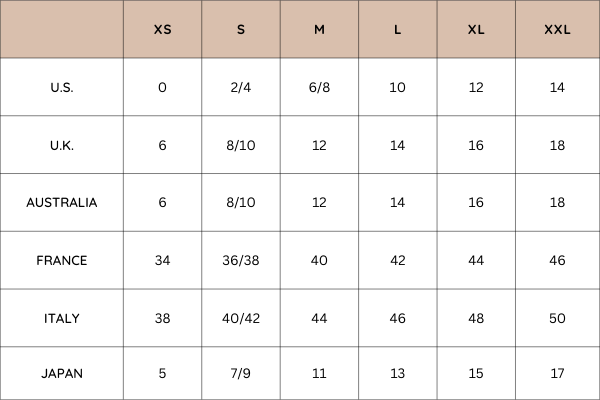Select the XXL column header
The height and width of the screenshot is (400, 600).
coord(557,29)
